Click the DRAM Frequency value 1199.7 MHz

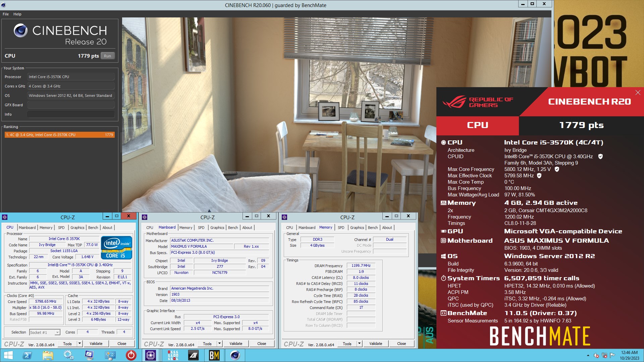coord(361,266)
